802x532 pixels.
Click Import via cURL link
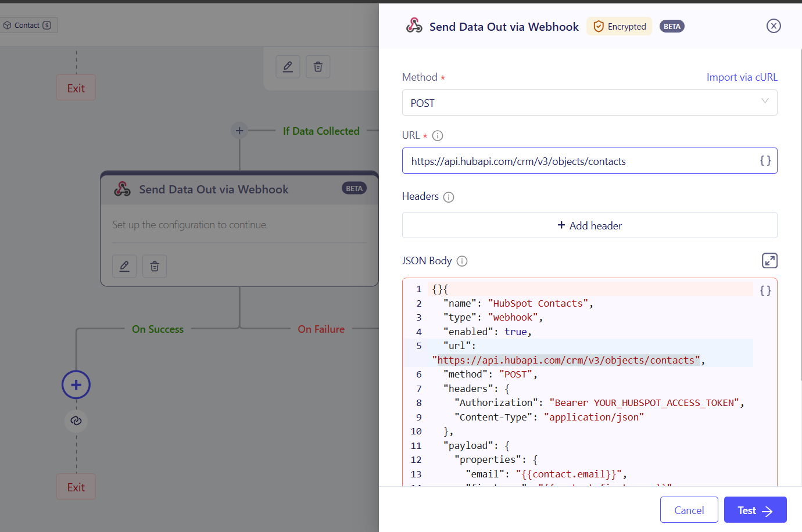coord(742,77)
